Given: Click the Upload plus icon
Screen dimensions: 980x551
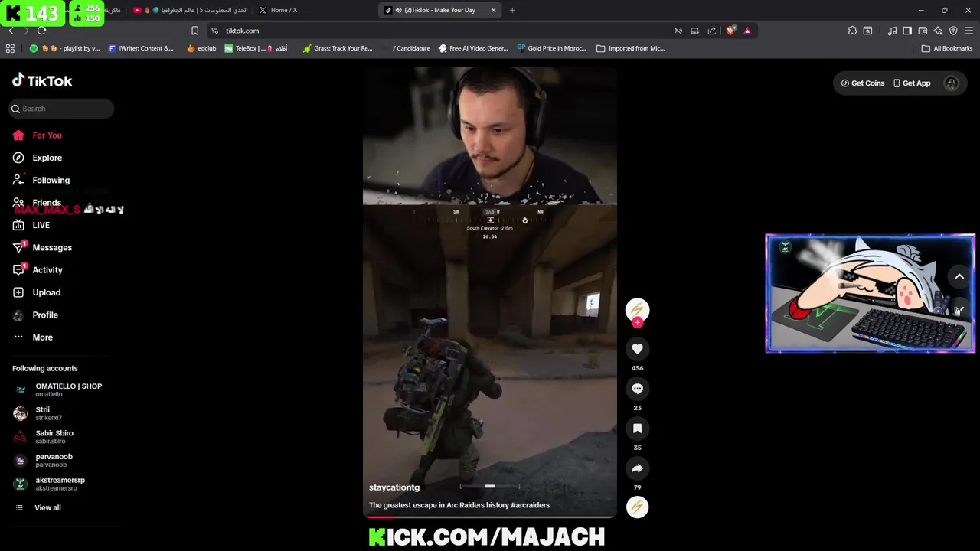Looking at the screenshot, I should (x=18, y=292).
